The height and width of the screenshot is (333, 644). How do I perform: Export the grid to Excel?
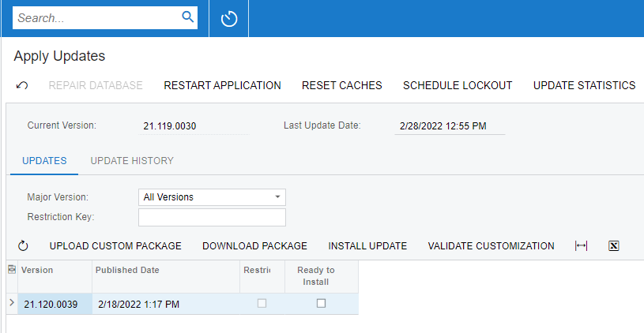[x=614, y=245]
